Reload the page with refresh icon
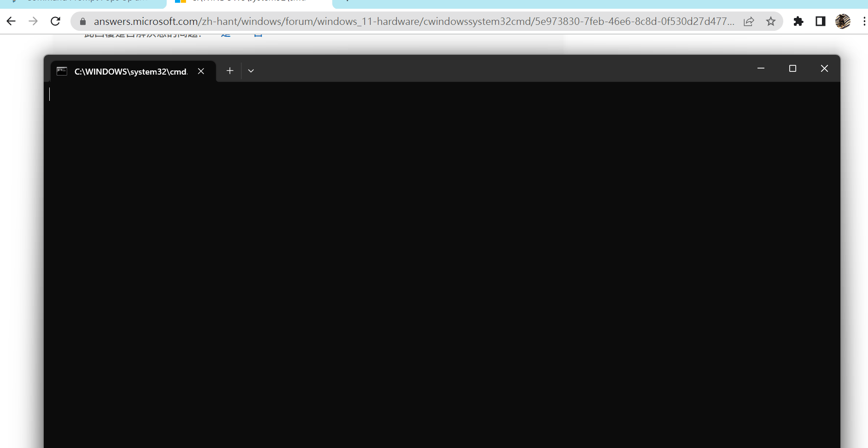 pyautogui.click(x=55, y=21)
